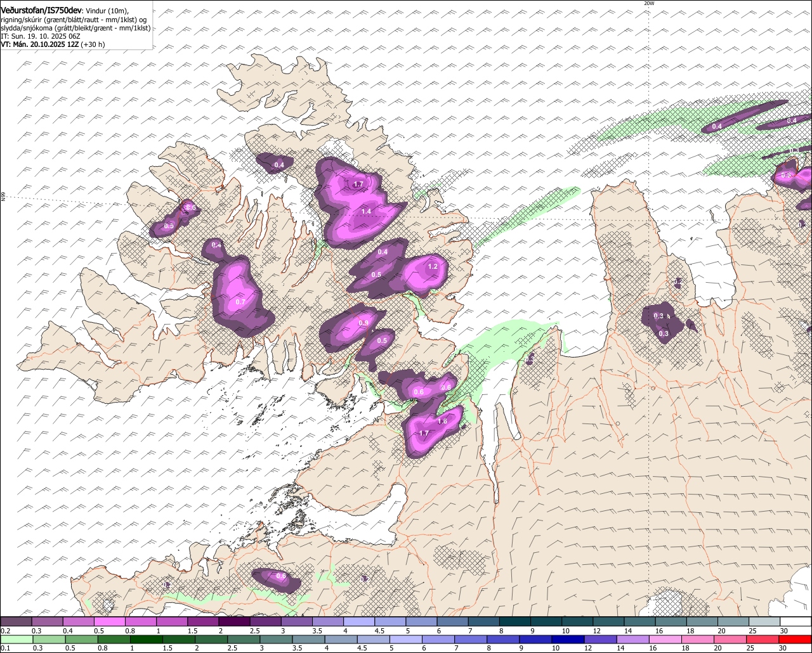The image size is (812, 653).
Task: Click the '0.1' label under the rain scale
Action: pos(5,648)
